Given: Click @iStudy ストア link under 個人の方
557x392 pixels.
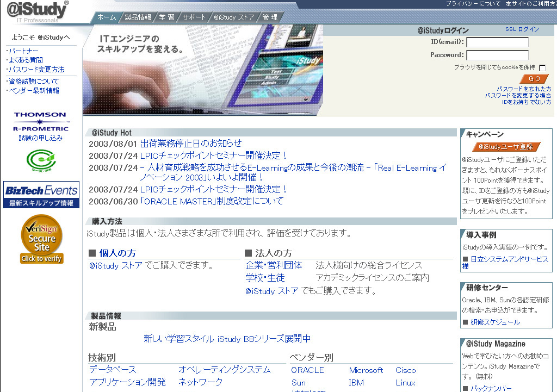Looking at the screenshot, I should [x=116, y=265].
